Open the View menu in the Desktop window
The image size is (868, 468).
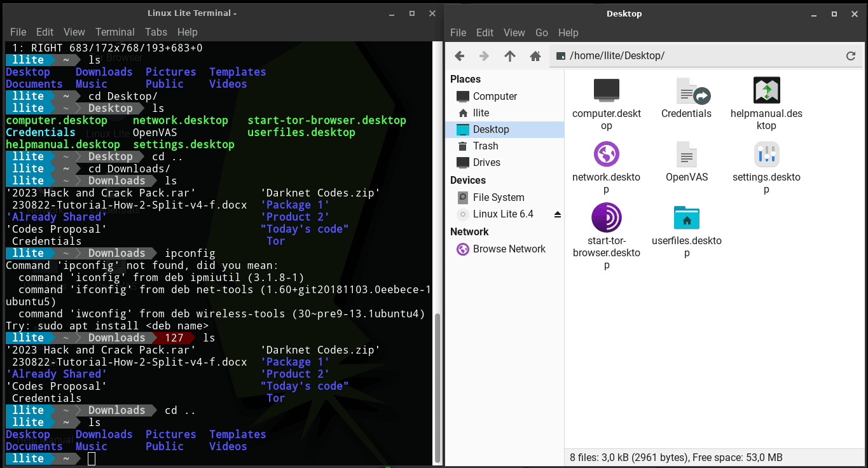[x=514, y=32]
